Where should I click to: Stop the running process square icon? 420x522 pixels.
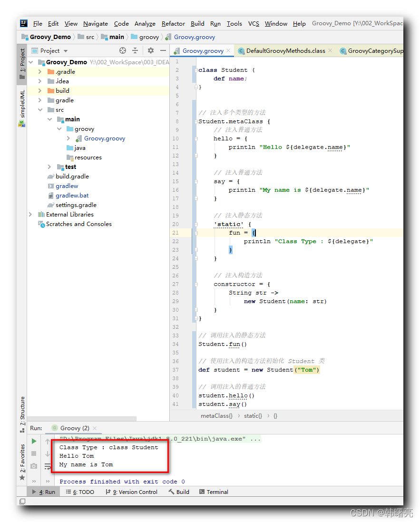[34, 453]
